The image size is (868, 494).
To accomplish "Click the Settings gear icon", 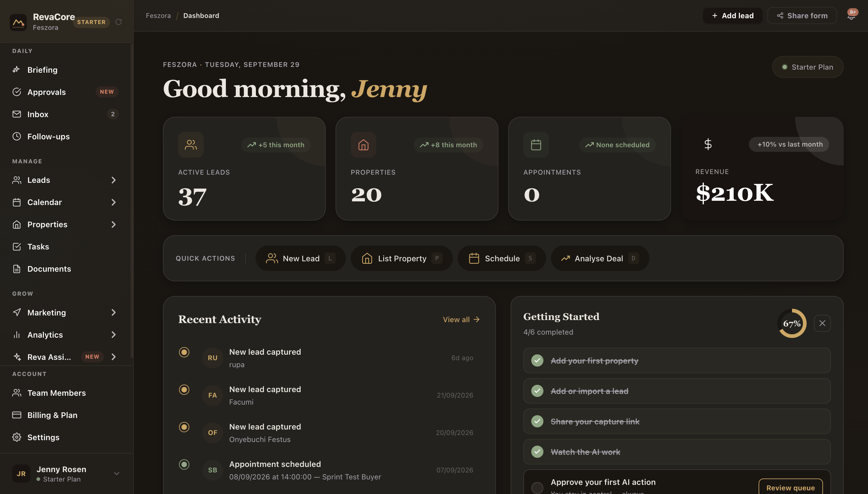I will [x=17, y=437].
